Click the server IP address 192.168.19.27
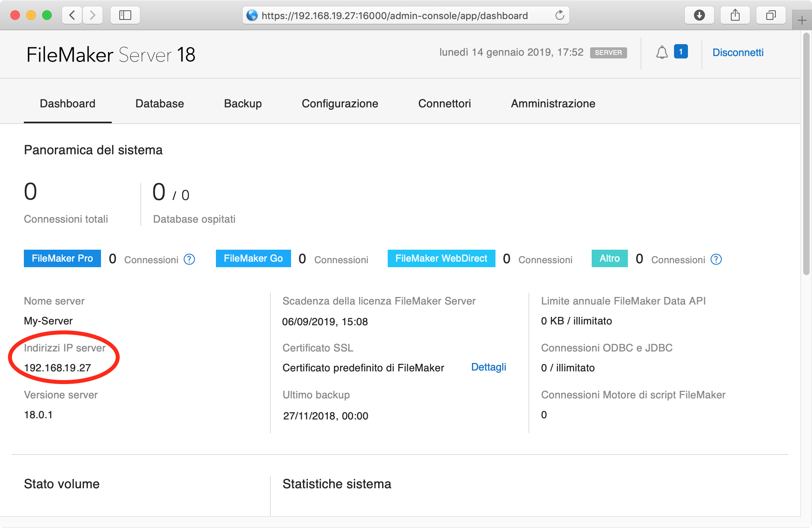Viewport: 812px width, 528px height. [58, 368]
